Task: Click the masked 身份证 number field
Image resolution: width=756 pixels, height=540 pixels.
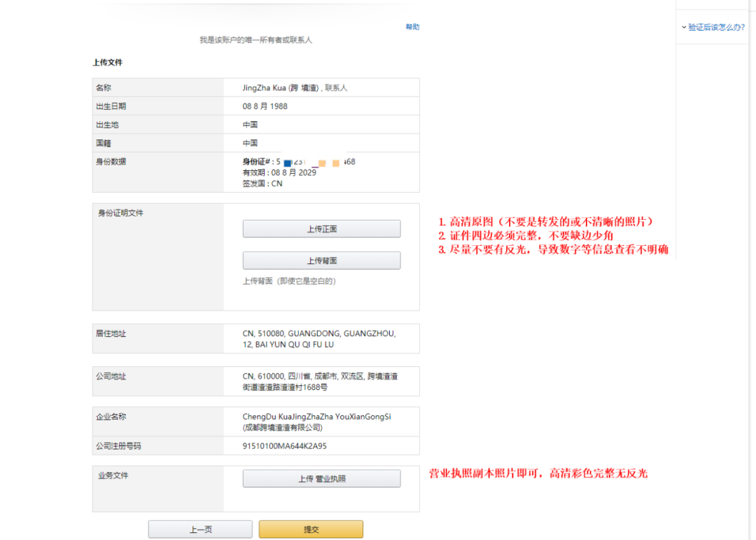Action: tap(297, 162)
